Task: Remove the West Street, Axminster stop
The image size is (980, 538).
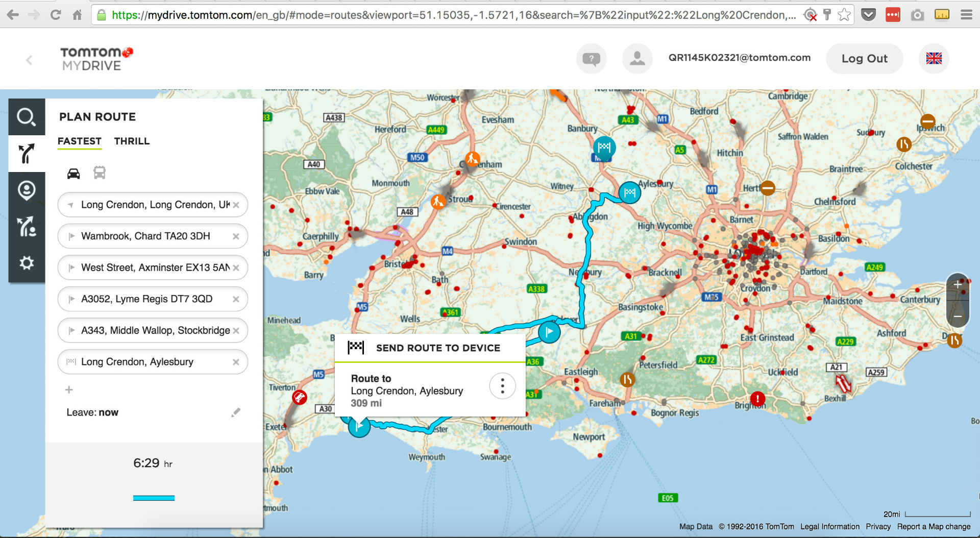Action: click(236, 268)
